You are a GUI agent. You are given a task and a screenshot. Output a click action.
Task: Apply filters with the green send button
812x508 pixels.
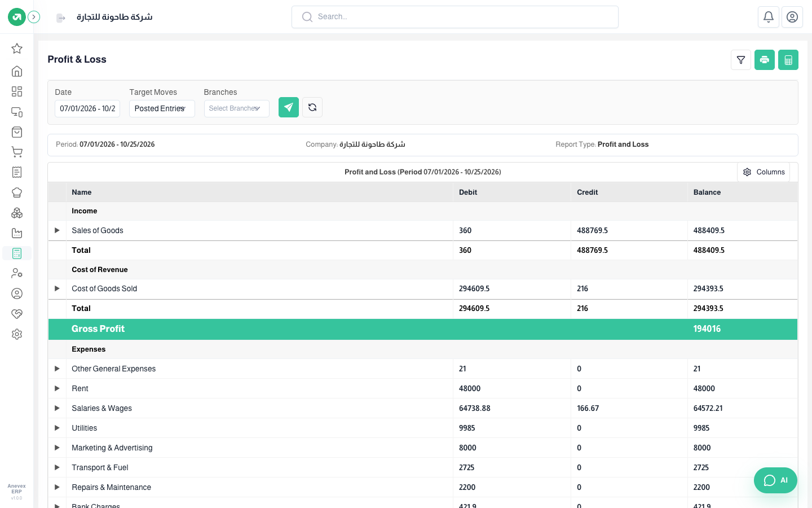pos(289,107)
